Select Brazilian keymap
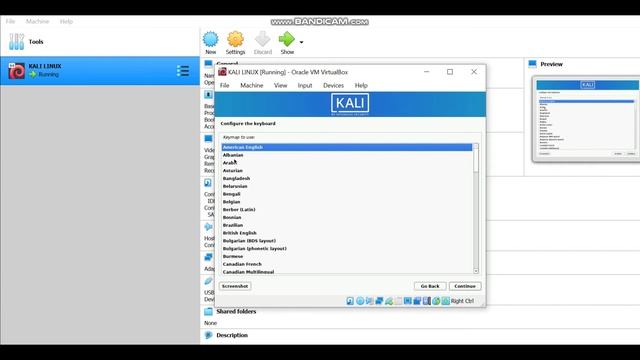This screenshot has width=640, height=360. click(x=347, y=225)
